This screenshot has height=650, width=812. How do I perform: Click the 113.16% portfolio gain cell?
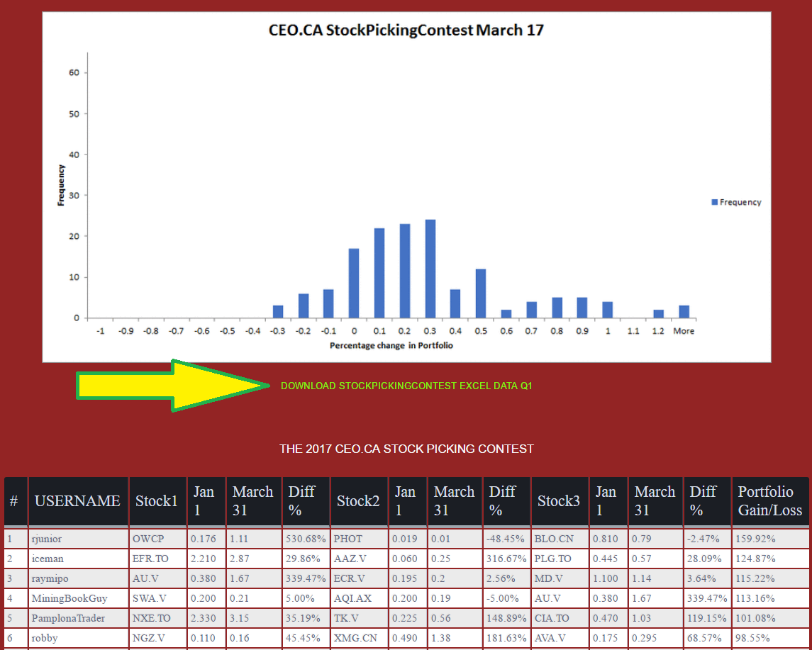(x=770, y=598)
